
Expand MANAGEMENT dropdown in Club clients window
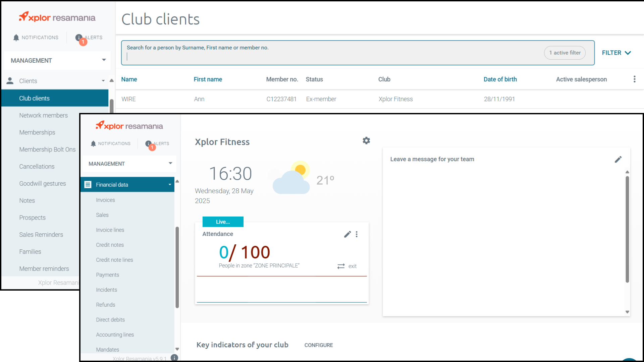coord(104,60)
